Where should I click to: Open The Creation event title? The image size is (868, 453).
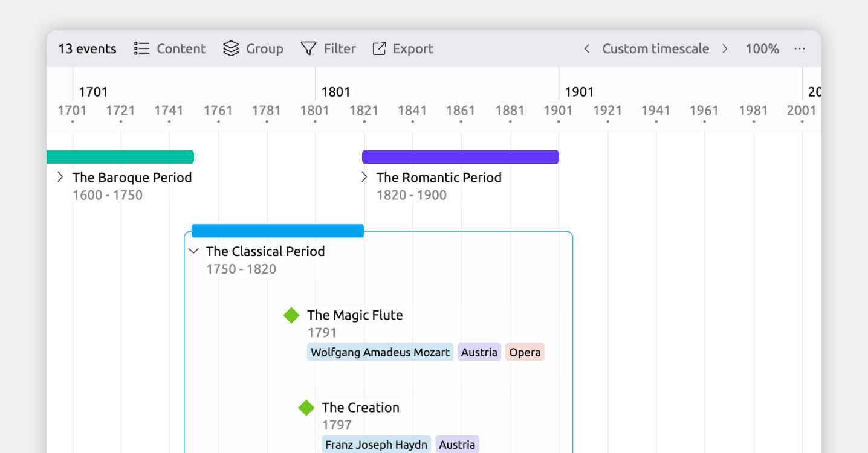click(x=361, y=407)
